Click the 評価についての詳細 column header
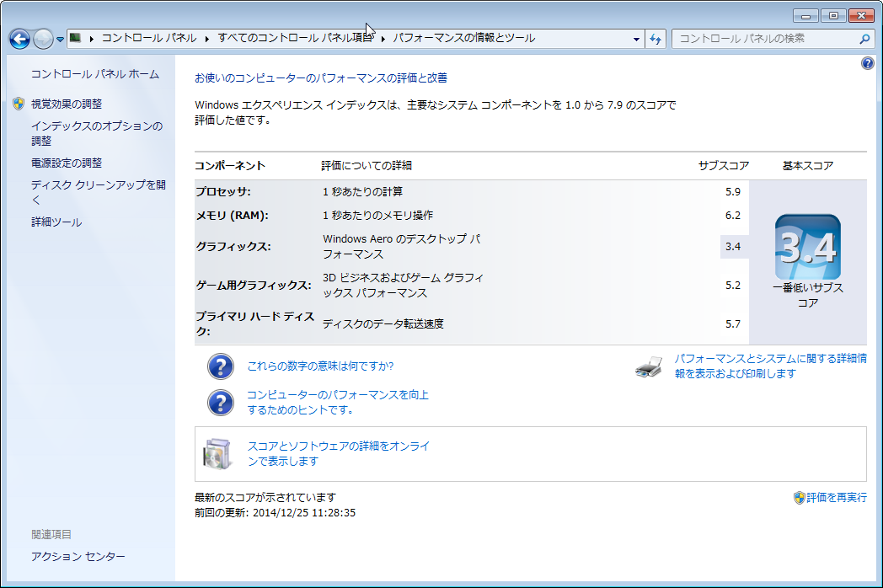 (367, 166)
